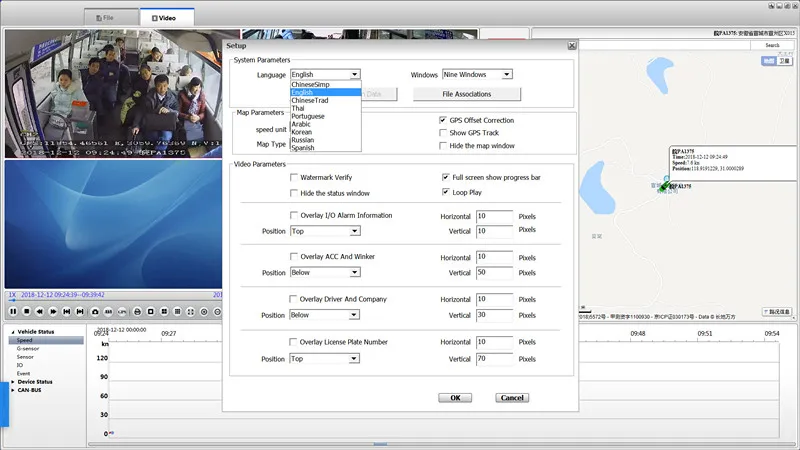Take a snapshot with the camera icon

point(95,312)
